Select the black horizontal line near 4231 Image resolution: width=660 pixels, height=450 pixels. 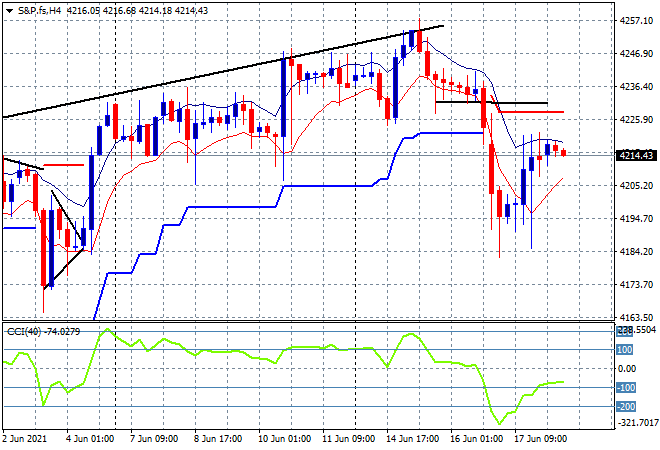(x=491, y=102)
